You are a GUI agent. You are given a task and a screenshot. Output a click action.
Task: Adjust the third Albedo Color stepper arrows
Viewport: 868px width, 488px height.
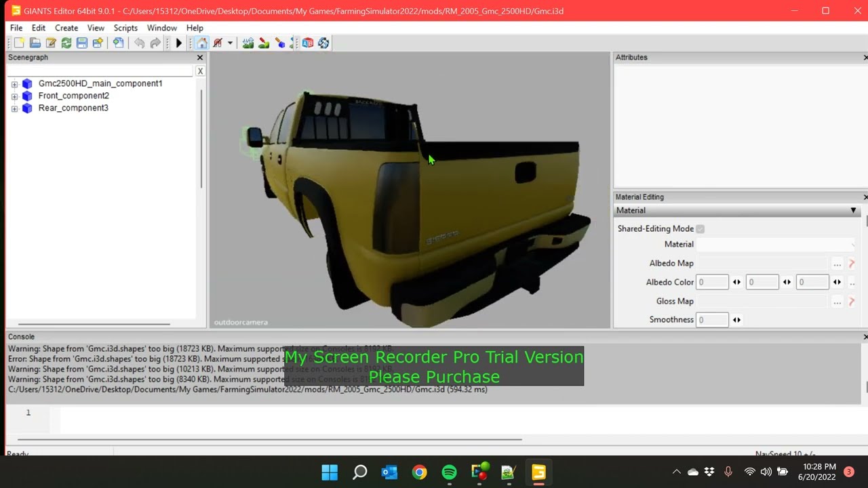[837, 282]
